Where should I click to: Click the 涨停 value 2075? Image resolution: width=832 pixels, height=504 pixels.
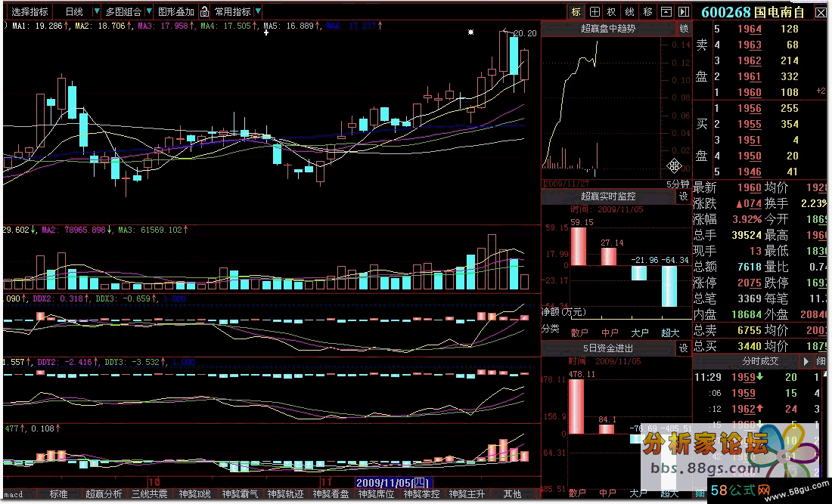(750, 283)
